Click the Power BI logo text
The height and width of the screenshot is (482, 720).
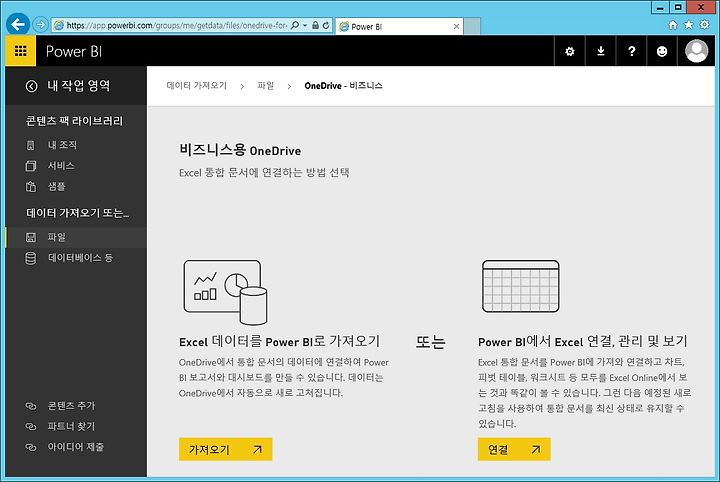(x=74, y=51)
